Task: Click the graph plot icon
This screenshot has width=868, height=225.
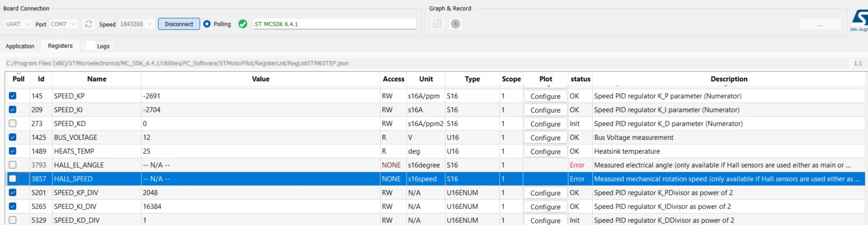Action: pos(437,24)
